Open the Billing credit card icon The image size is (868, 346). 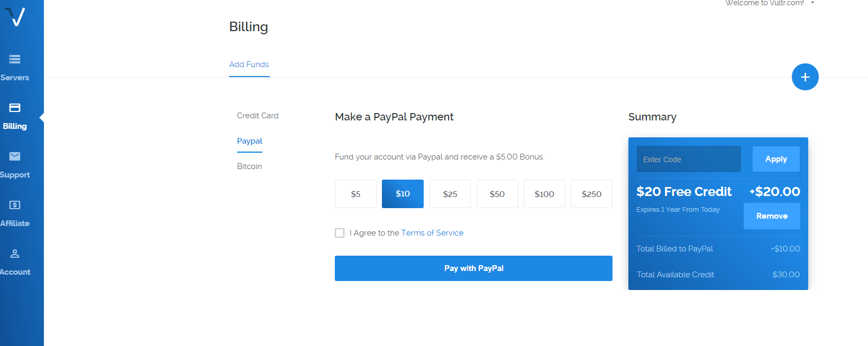(x=15, y=108)
